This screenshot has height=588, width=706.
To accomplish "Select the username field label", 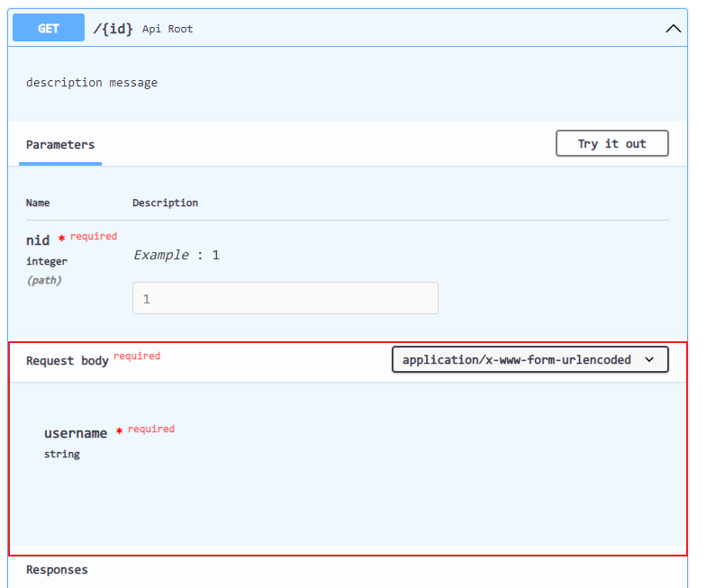I will 76,433.
